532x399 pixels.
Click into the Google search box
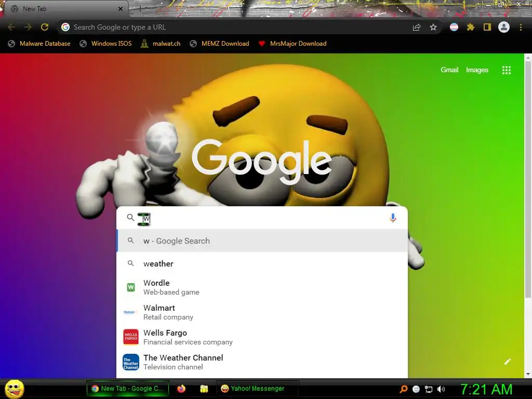pos(262,218)
